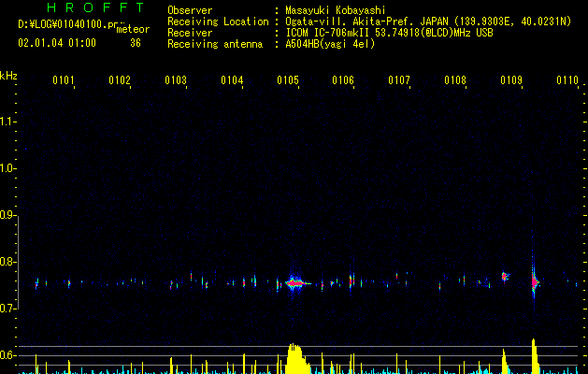The width and height of the screenshot is (588, 374).
Task: Click the HROFFT title text
Action: [x=96, y=7]
